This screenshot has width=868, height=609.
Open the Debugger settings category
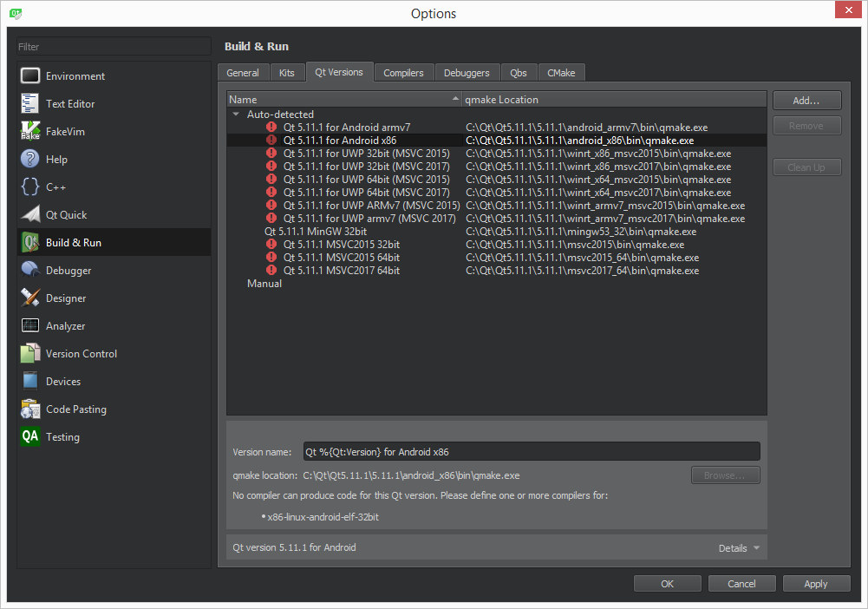(x=69, y=271)
